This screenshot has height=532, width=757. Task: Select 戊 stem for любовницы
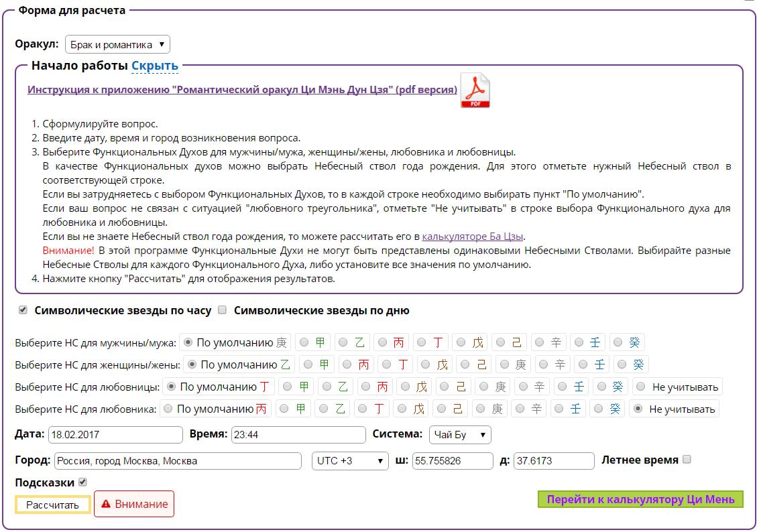[x=406, y=387]
